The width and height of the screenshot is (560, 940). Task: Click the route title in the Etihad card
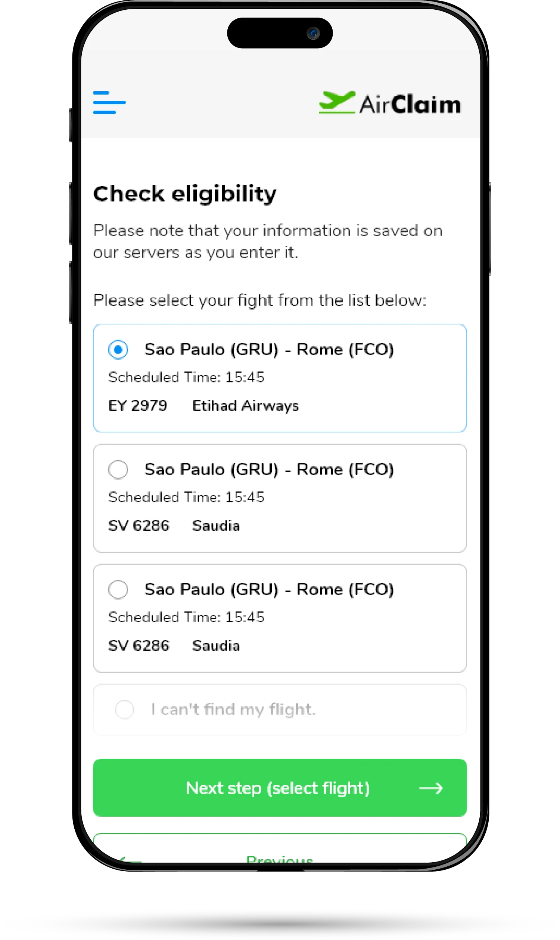click(269, 349)
